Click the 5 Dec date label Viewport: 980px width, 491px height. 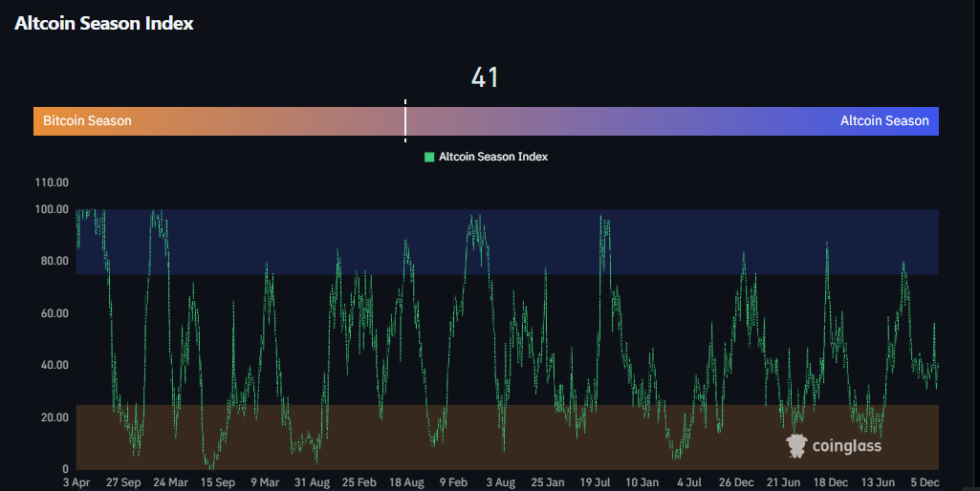(x=925, y=482)
